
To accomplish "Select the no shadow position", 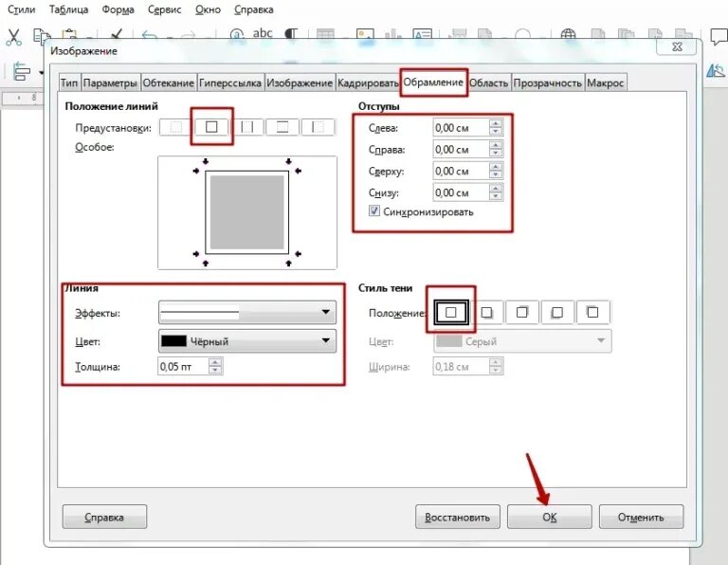I will point(451,312).
